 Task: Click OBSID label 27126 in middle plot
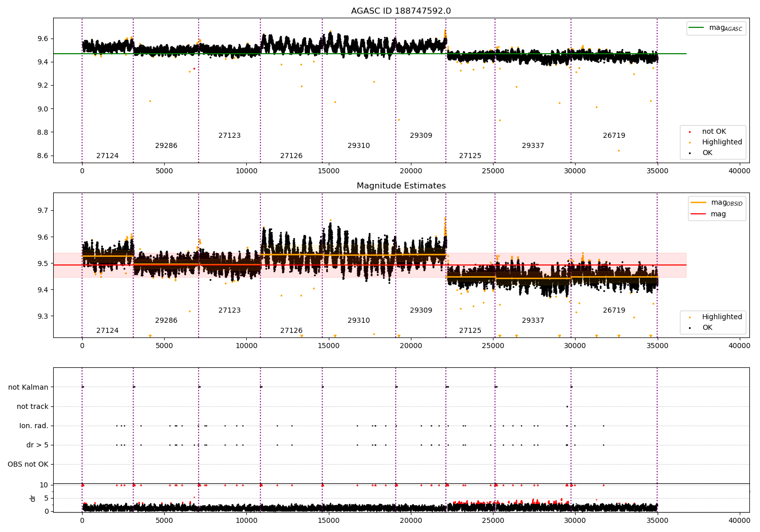291,331
